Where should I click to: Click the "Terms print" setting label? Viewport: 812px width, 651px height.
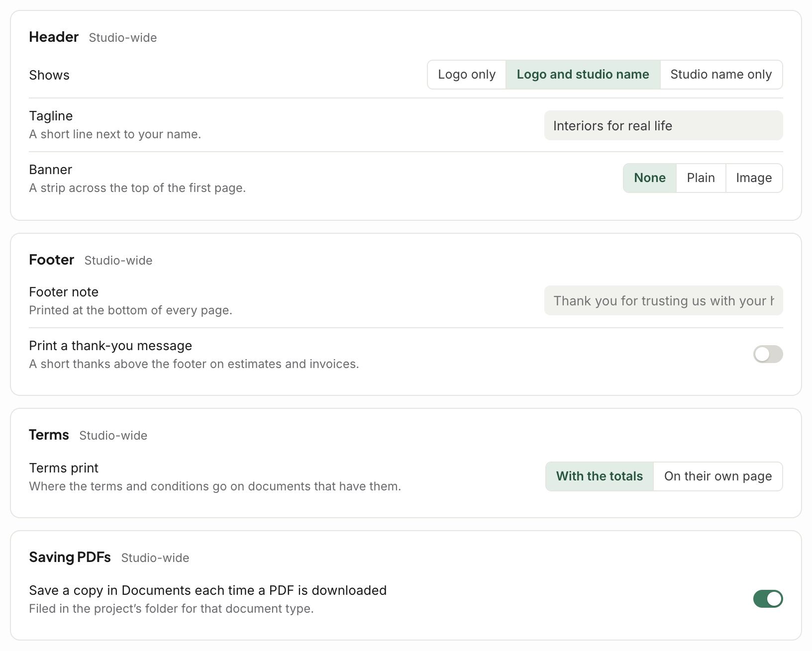click(x=64, y=468)
